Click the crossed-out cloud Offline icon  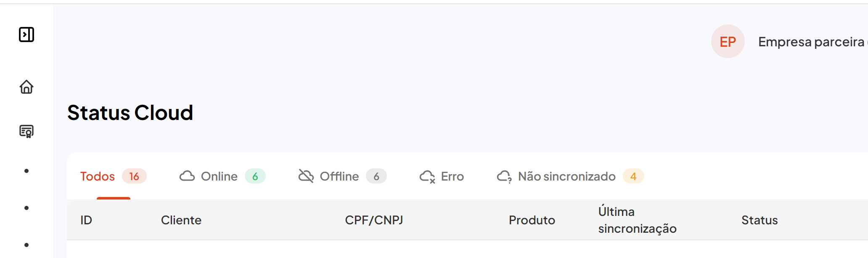point(306,176)
